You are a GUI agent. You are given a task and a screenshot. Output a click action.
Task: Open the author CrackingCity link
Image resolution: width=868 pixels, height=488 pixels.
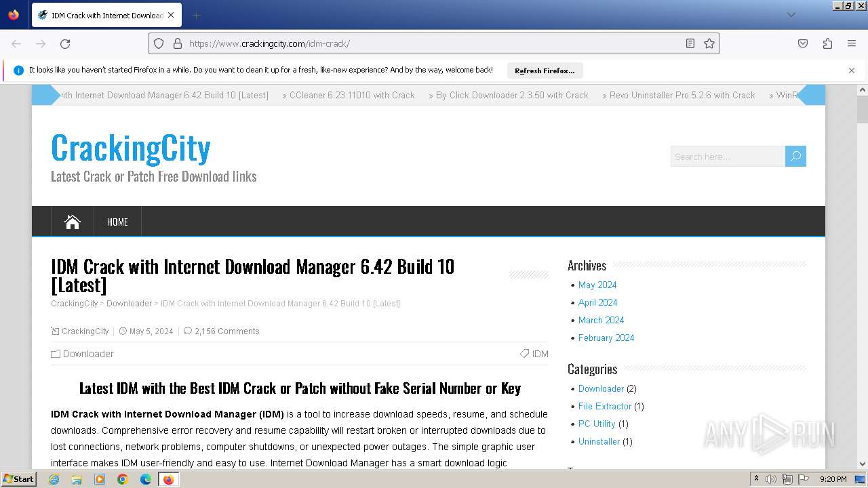pos(85,331)
